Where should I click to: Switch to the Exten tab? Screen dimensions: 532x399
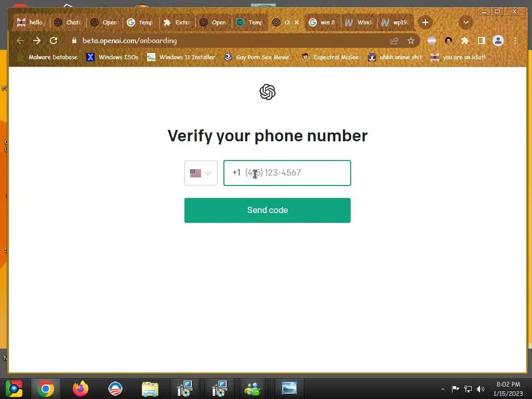pyautogui.click(x=178, y=22)
